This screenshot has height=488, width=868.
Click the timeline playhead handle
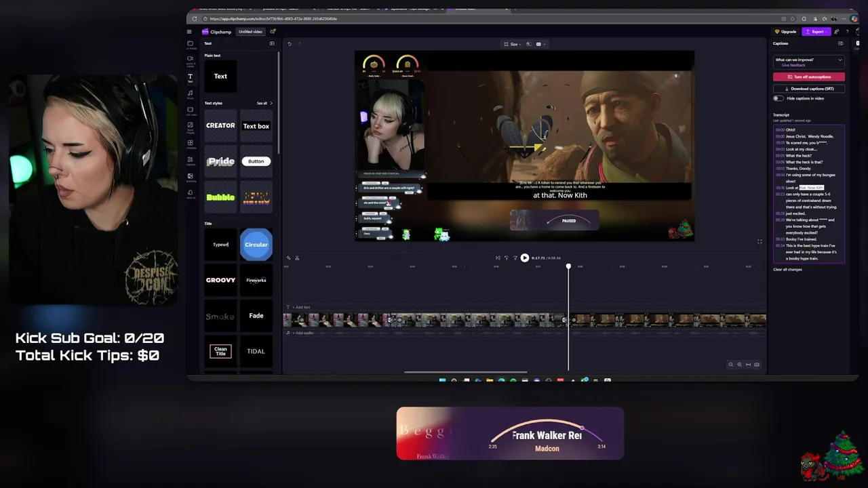(568, 266)
